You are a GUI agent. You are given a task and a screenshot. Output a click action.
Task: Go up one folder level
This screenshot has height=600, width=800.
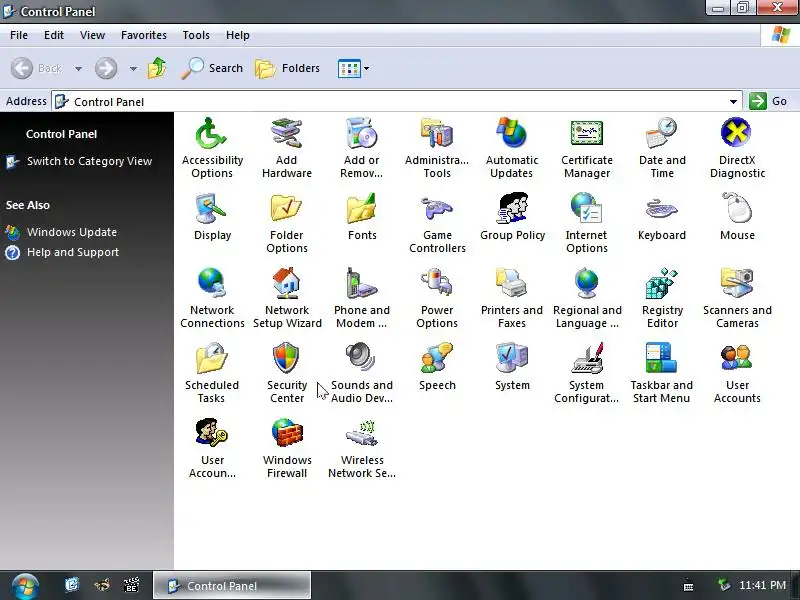[x=157, y=68]
